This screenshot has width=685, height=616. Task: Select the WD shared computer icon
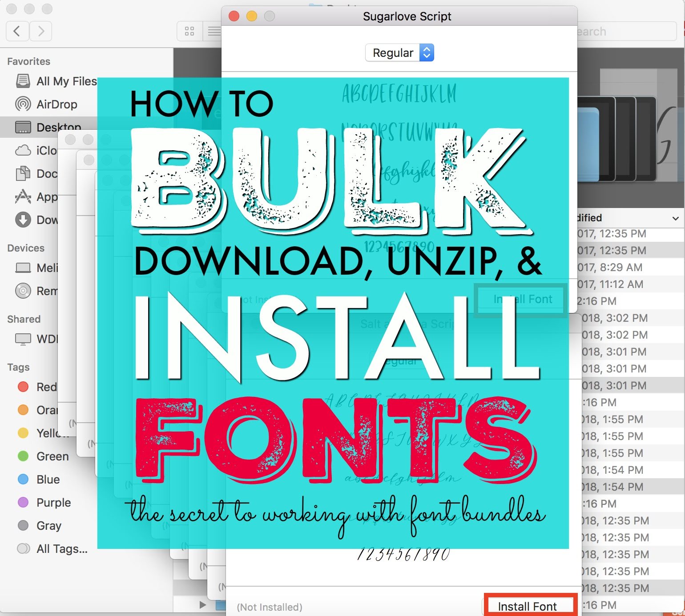coord(23,339)
